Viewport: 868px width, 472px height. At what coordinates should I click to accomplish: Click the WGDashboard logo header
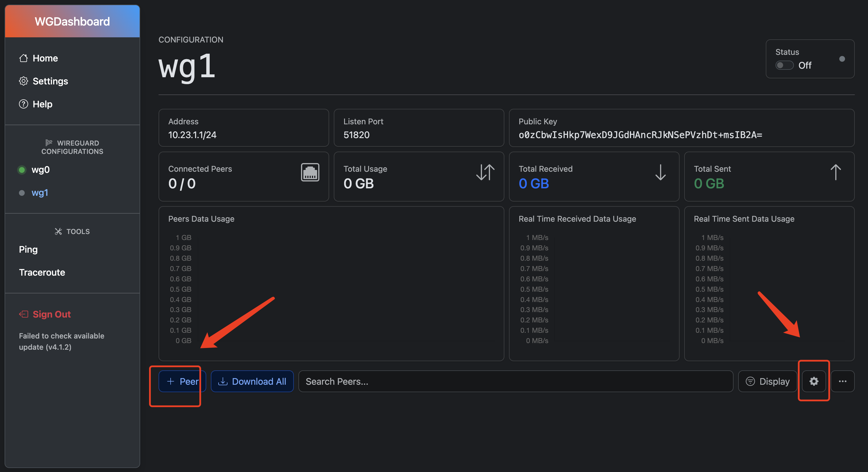(x=72, y=21)
